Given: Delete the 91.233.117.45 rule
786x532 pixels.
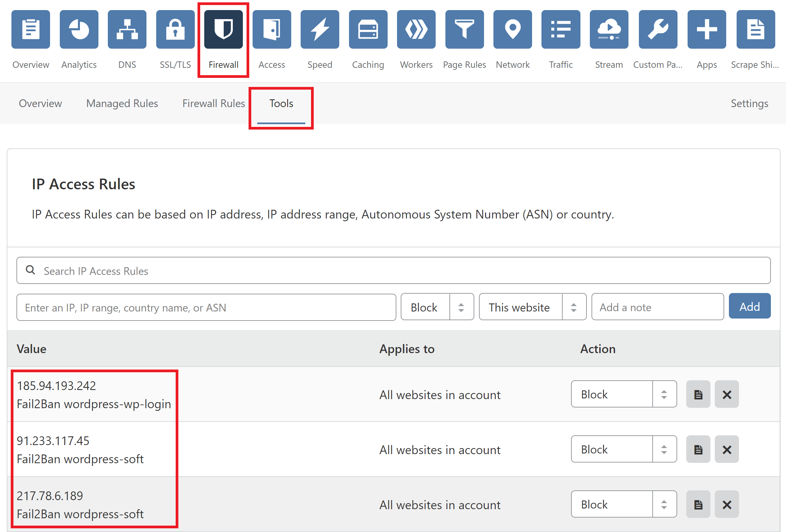Looking at the screenshot, I should coord(727,449).
